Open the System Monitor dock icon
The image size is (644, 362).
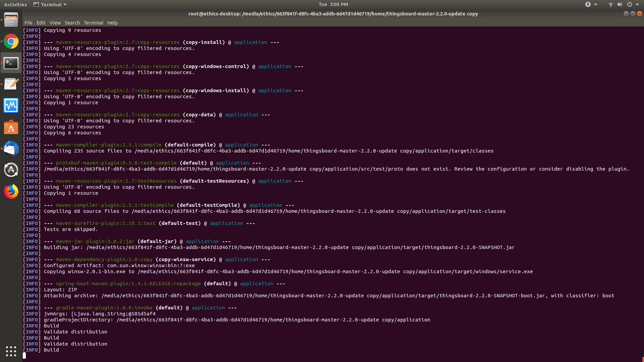pos(11,106)
